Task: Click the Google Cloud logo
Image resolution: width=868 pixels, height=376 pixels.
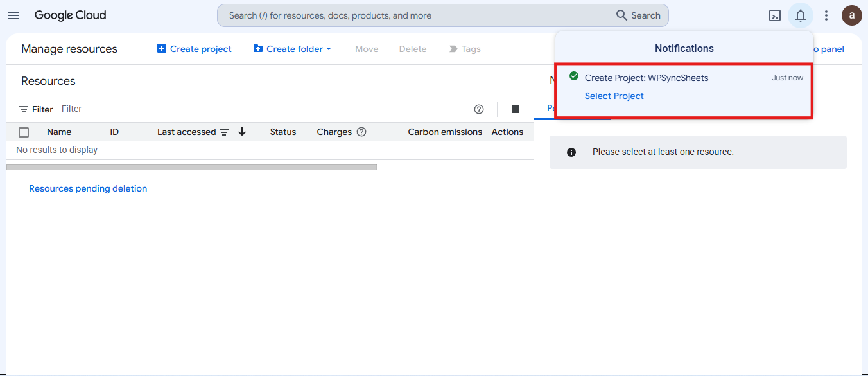Action: (x=71, y=15)
